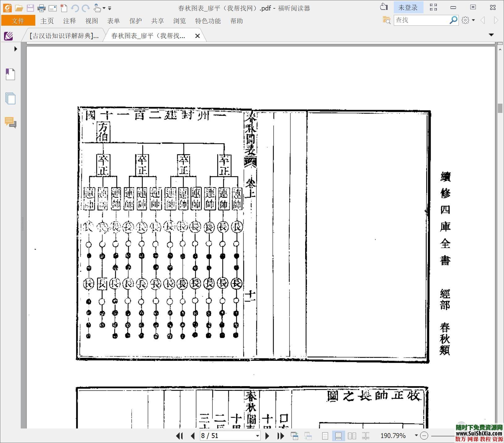Jump to the last page
The height and width of the screenshot is (443, 504).
pyautogui.click(x=280, y=436)
